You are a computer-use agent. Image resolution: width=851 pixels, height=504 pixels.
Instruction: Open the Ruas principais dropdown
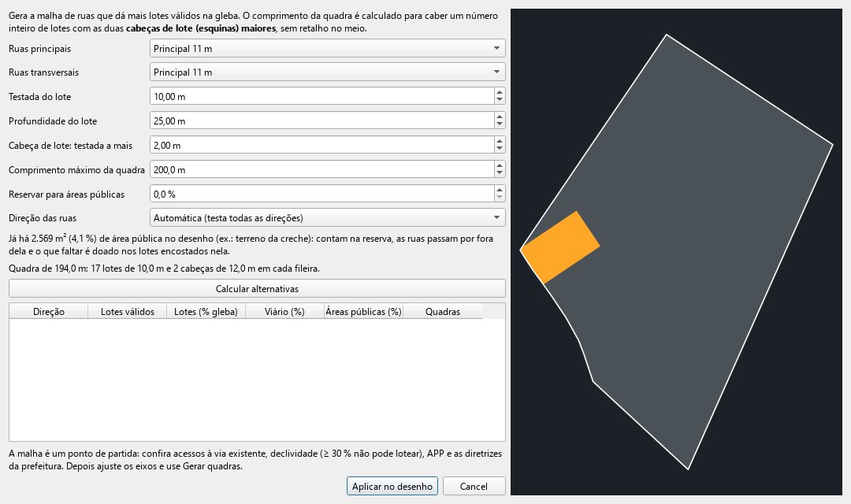point(327,48)
